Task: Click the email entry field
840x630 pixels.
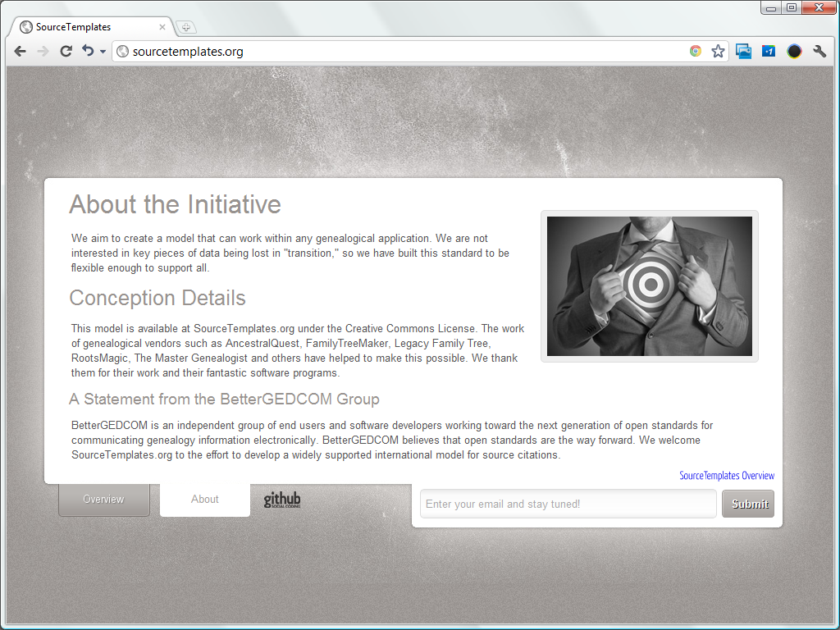Action: [x=568, y=504]
